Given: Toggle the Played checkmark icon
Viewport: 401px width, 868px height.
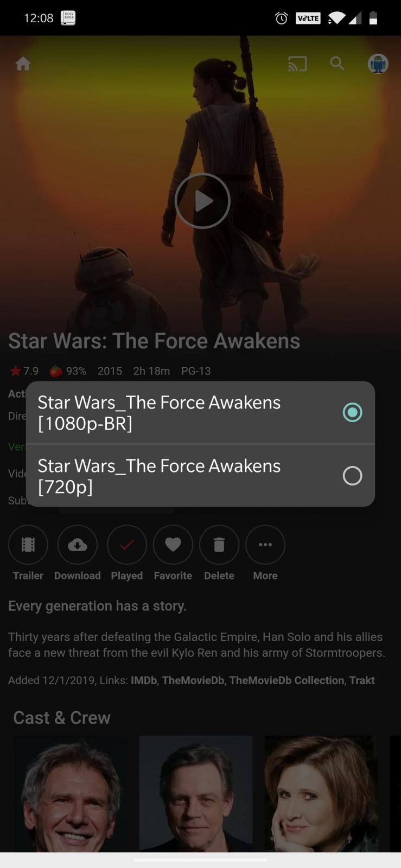Looking at the screenshot, I should pos(127,545).
